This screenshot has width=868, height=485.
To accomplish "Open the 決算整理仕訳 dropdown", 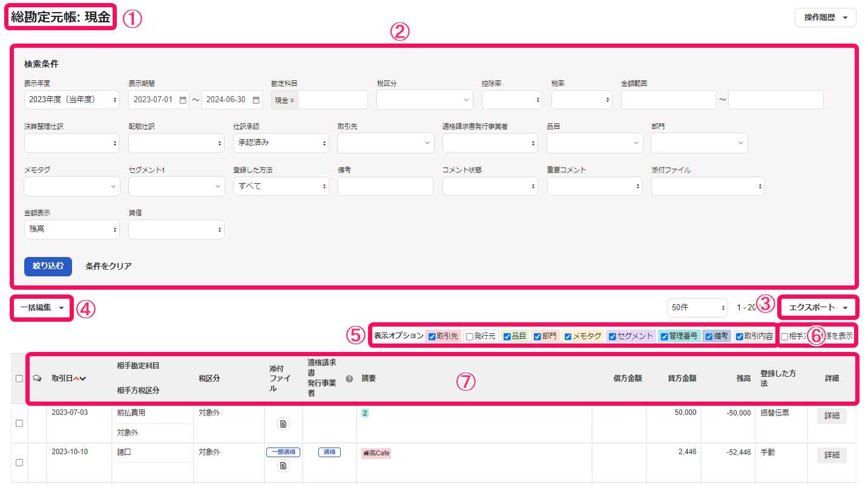I will (x=72, y=143).
